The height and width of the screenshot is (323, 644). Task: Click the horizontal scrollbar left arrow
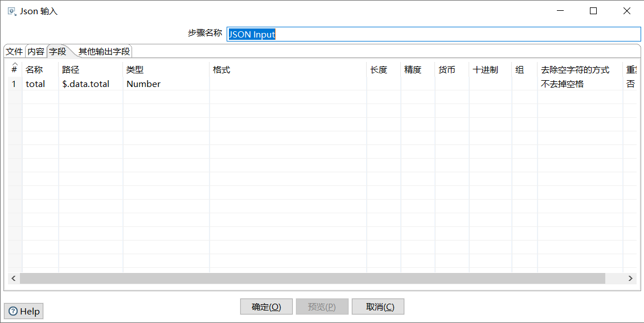pyautogui.click(x=14, y=278)
